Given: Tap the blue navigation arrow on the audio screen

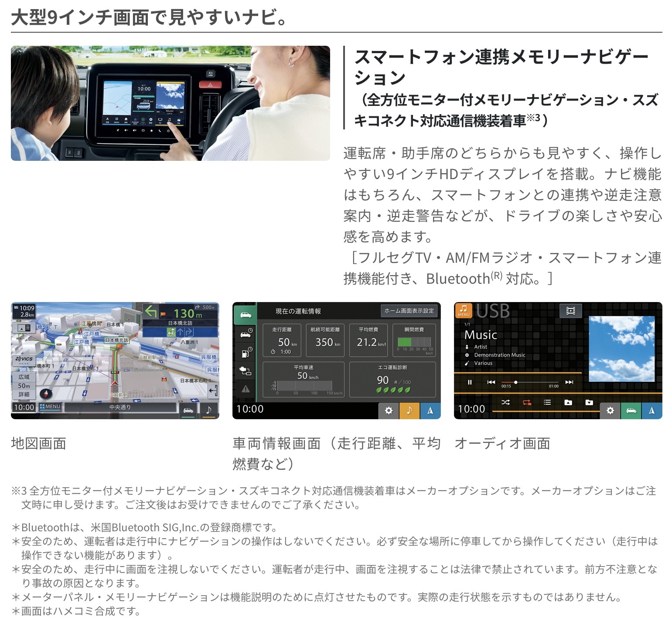Looking at the screenshot, I should click(x=652, y=410).
